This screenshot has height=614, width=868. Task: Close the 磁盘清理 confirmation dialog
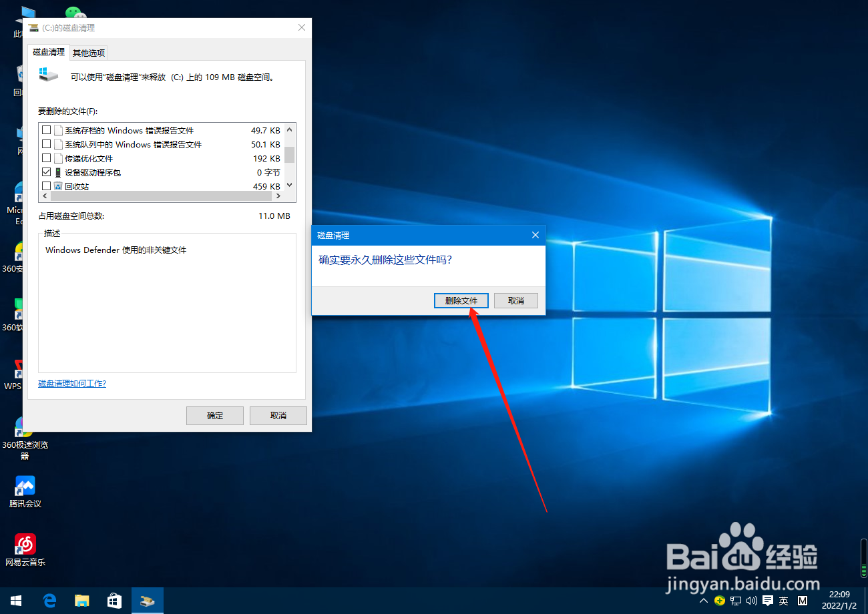click(x=535, y=236)
